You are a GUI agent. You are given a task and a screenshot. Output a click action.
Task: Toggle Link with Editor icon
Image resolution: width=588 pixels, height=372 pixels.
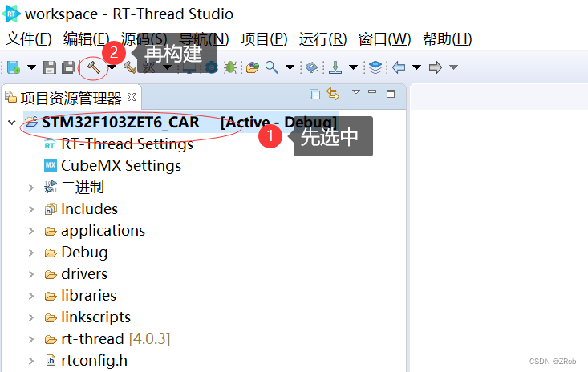pos(333,94)
